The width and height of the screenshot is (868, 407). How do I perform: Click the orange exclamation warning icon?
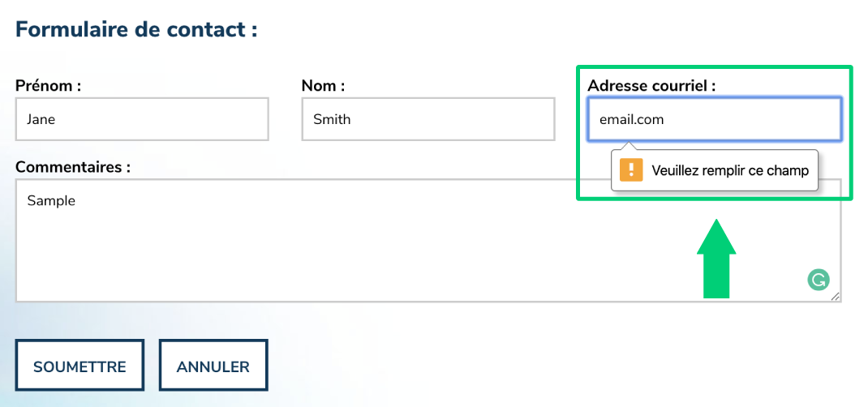(631, 169)
